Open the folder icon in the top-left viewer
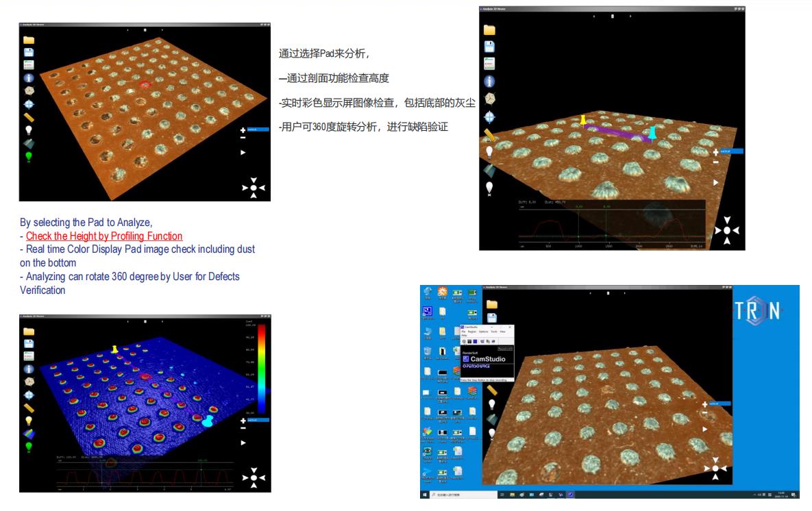The height and width of the screenshot is (511, 812). (29, 40)
